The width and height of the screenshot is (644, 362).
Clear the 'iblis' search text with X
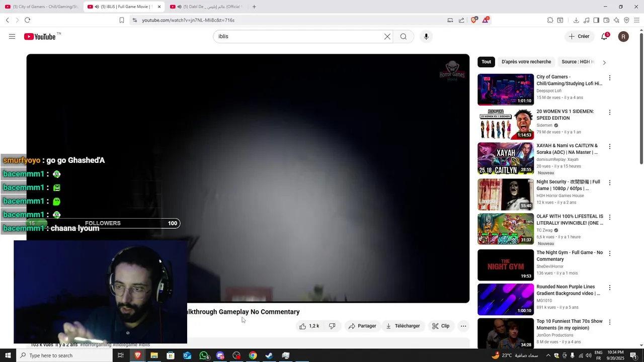coord(387,37)
